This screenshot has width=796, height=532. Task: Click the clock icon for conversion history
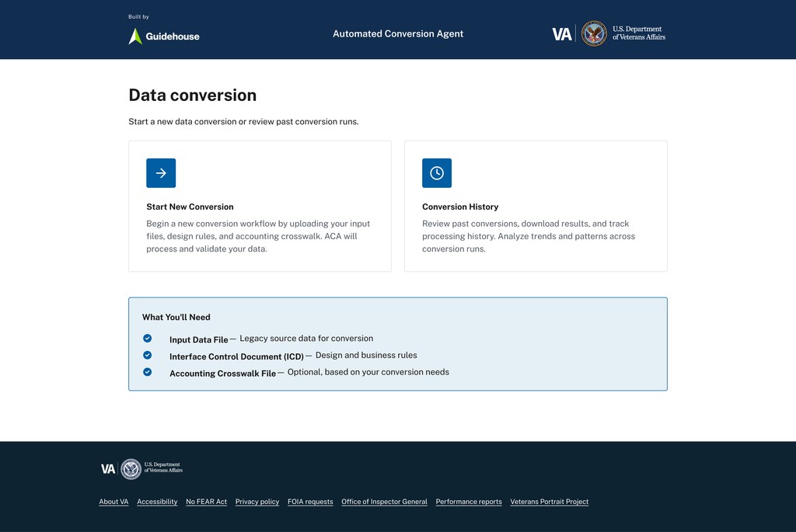pos(437,173)
